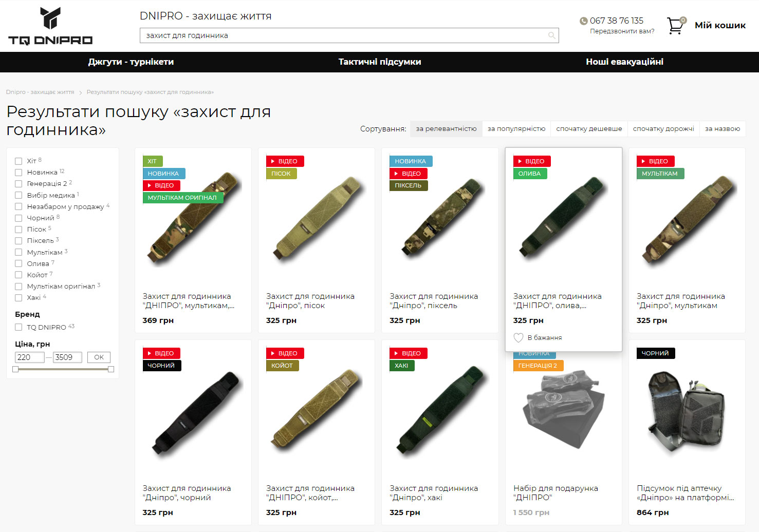This screenshot has height=532, width=759.
Task: Sort products за назвою
Action: pos(722,129)
